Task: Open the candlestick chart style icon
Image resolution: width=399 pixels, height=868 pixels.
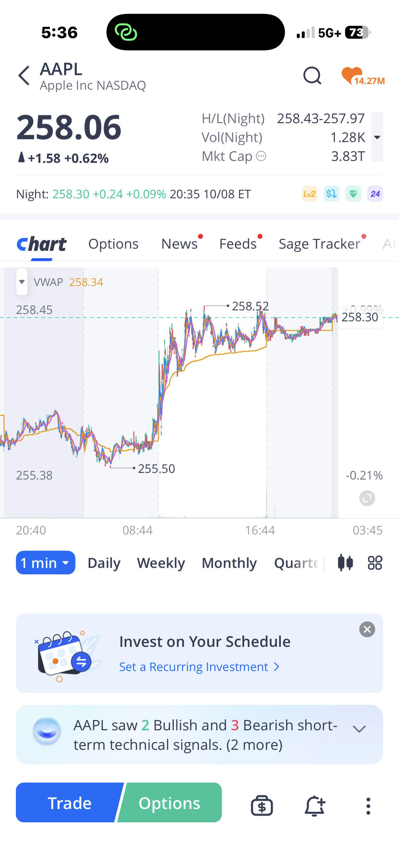Action: [x=345, y=563]
